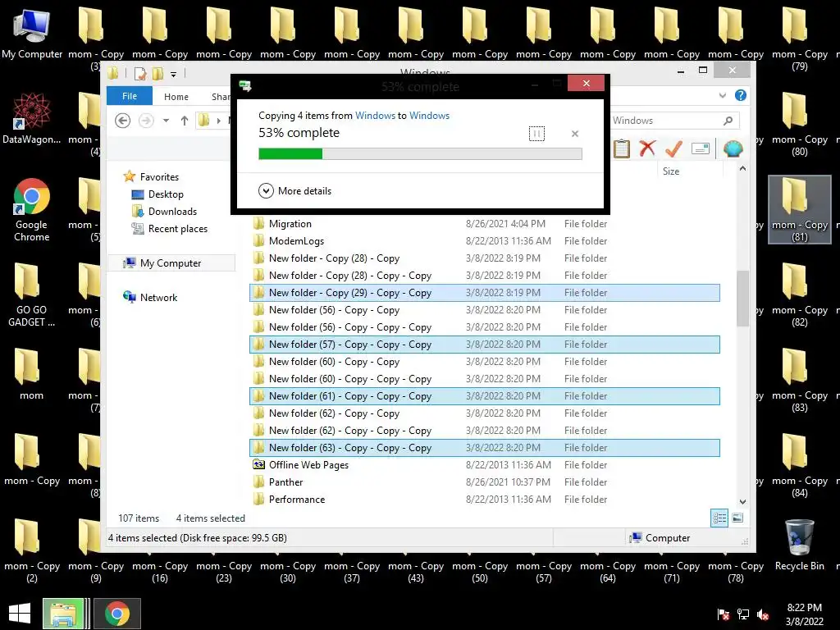Click the Windows source link in the copy dialog
The image size is (840, 630).
click(x=375, y=115)
